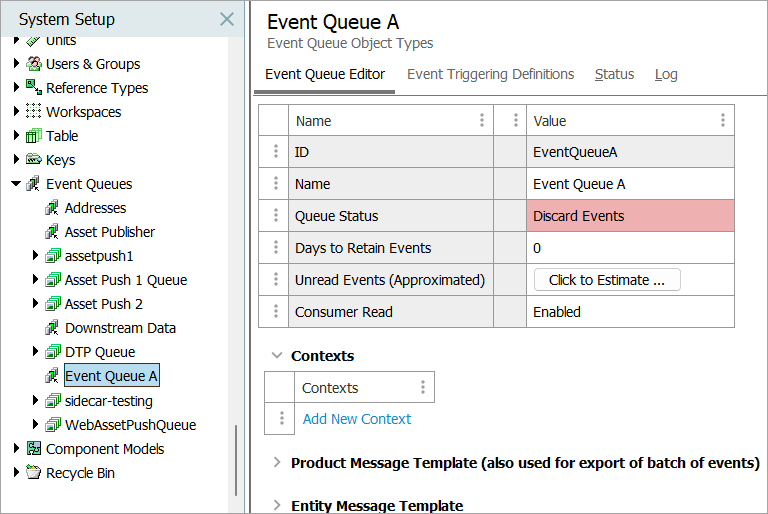Screen dimensions: 768x514
Task: Click the Workspaces grid icon
Action: coord(34,112)
